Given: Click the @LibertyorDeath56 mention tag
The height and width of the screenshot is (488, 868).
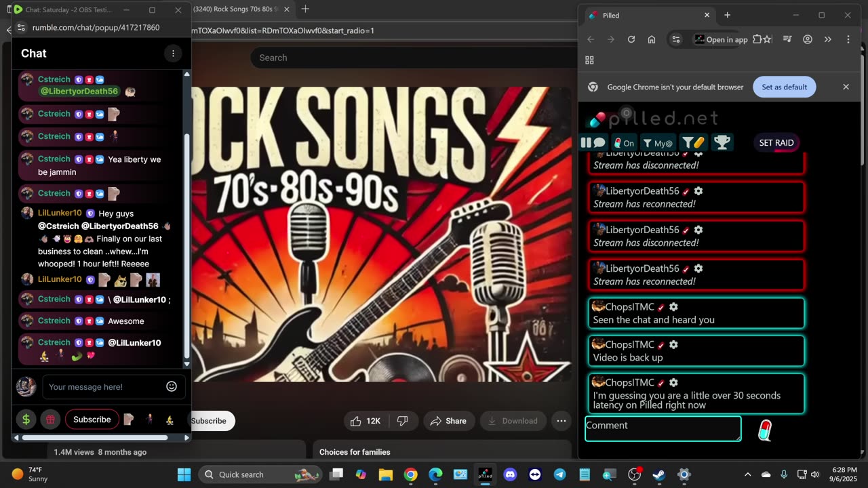Looking at the screenshot, I should pyautogui.click(x=79, y=91).
